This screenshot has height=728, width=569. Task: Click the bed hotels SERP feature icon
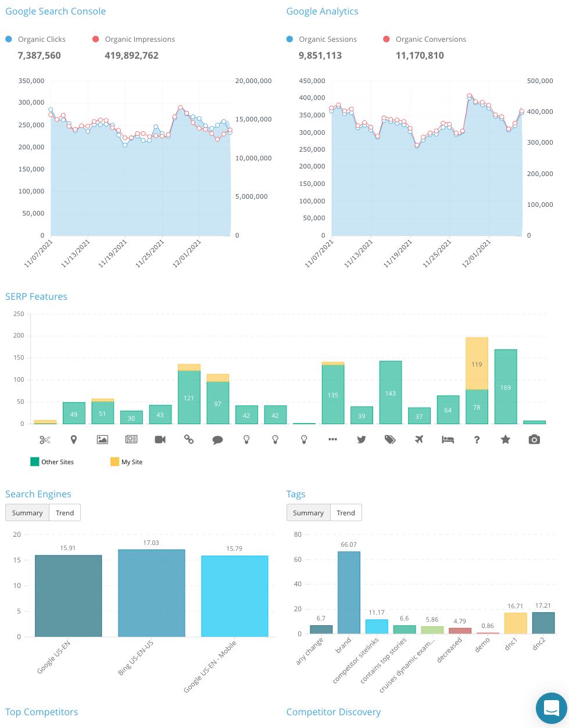448,440
